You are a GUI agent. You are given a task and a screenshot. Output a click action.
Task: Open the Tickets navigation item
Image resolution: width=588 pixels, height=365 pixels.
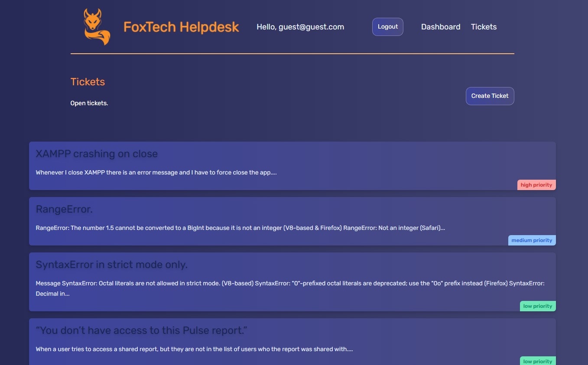(x=484, y=27)
